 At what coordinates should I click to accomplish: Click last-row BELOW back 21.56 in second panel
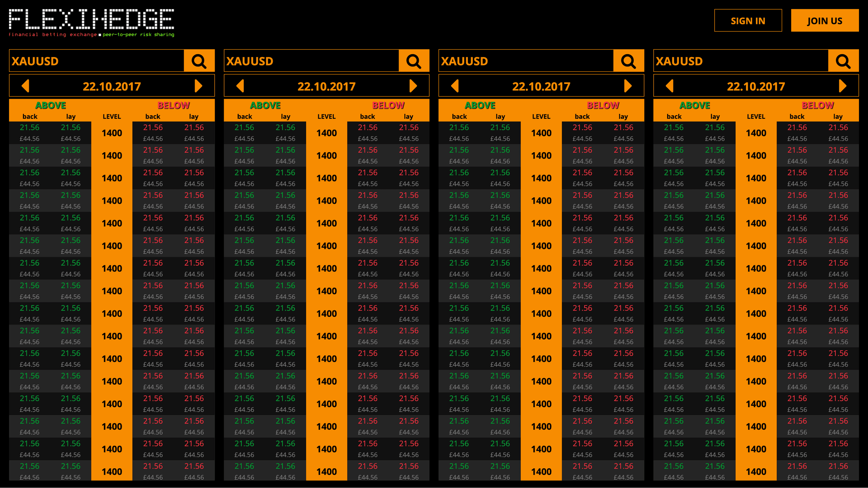pos(368,466)
